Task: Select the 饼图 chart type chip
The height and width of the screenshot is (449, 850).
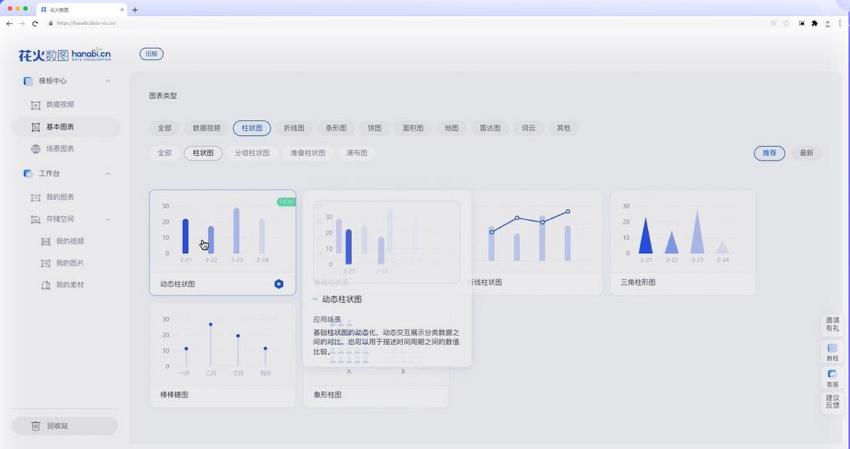Action: pyautogui.click(x=375, y=128)
